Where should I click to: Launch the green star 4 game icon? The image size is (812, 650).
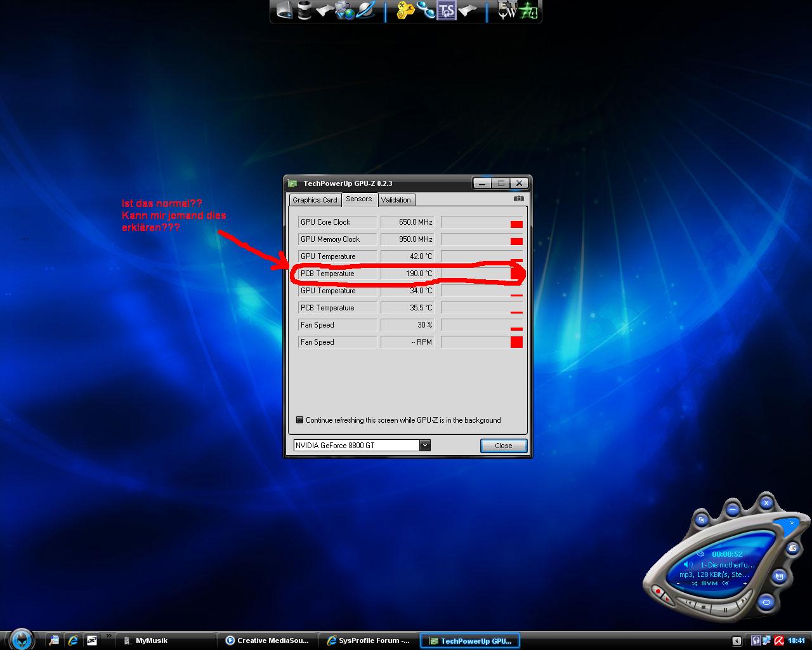(x=529, y=10)
